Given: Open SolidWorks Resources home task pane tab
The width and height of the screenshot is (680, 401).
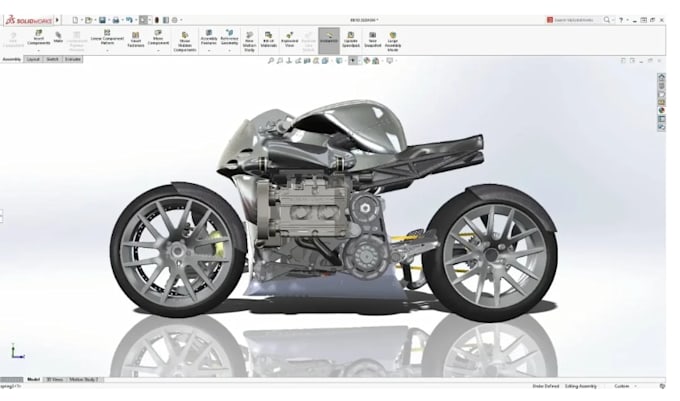Looking at the screenshot, I should click(x=661, y=77).
